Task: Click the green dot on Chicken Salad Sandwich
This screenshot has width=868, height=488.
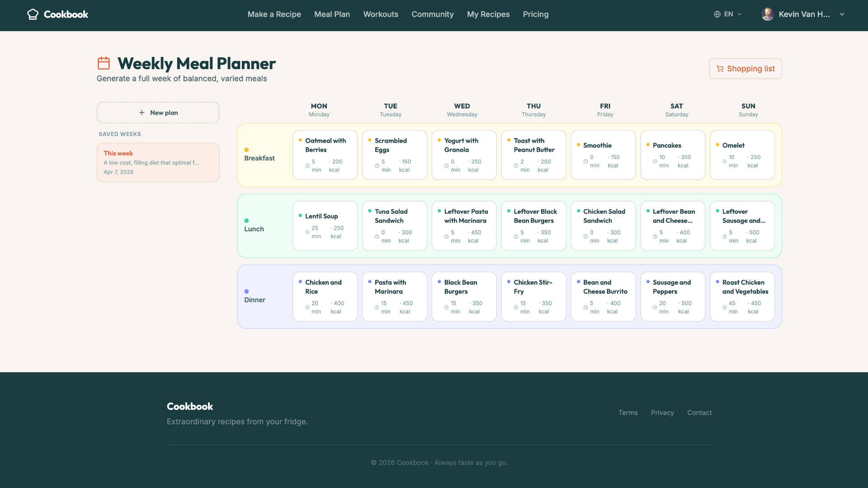Action: pos(578,211)
